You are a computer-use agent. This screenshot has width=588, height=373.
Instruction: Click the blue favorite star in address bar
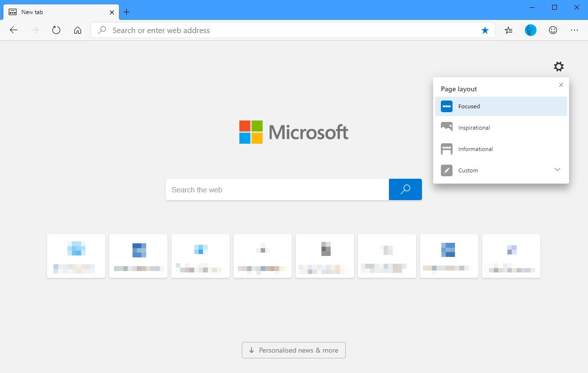485,30
